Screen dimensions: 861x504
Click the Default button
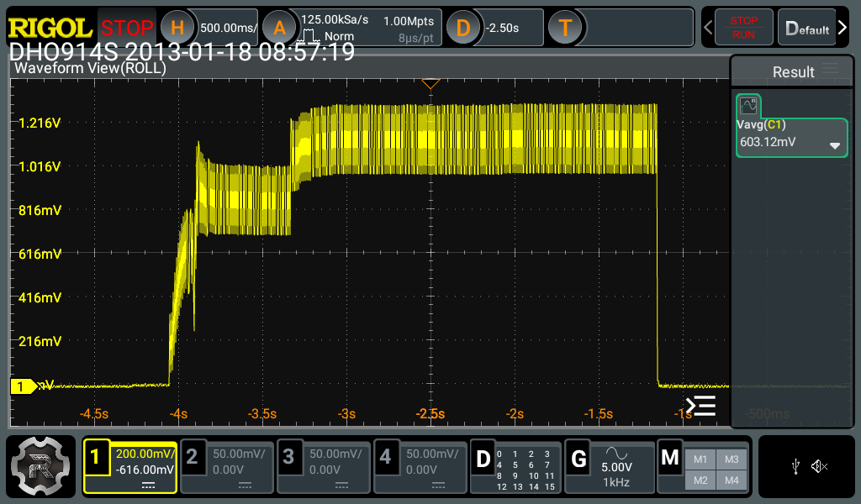tap(806, 28)
